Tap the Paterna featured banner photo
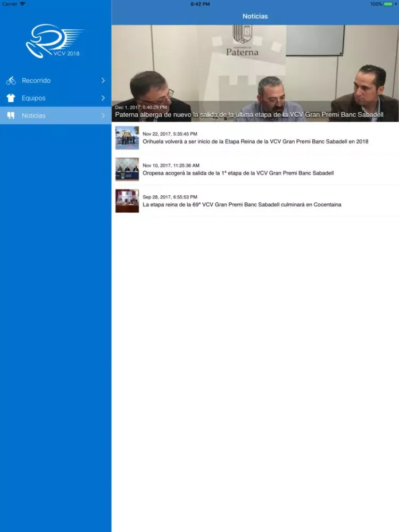This screenshot has height=532, width=399. pos(255,73)
